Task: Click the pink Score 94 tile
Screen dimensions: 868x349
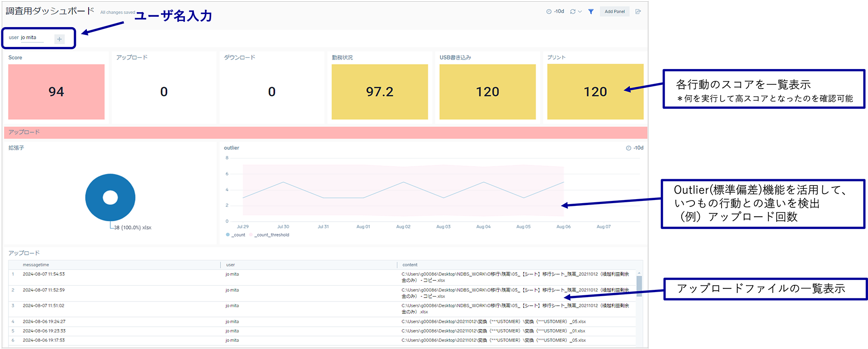Action: coord(57,92)
